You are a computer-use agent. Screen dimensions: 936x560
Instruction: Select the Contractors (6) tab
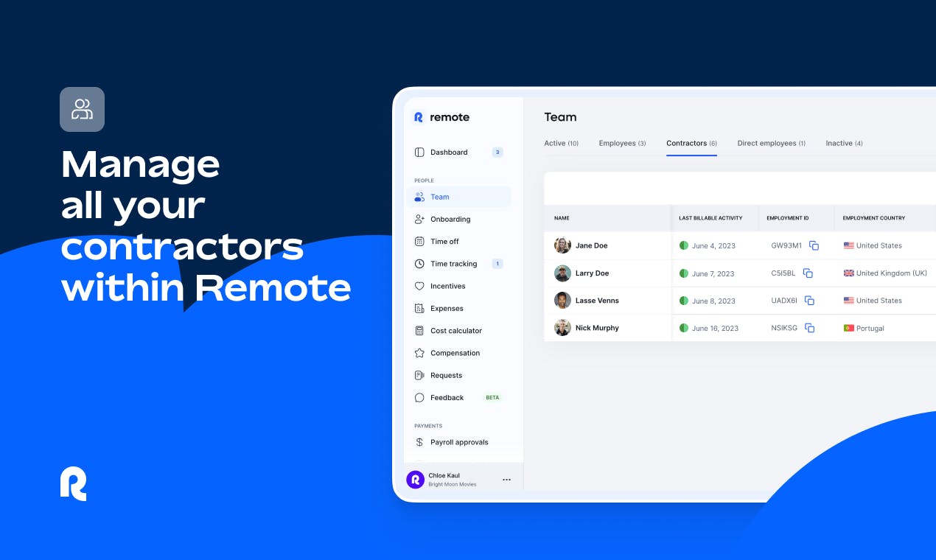tap(691, 143)
